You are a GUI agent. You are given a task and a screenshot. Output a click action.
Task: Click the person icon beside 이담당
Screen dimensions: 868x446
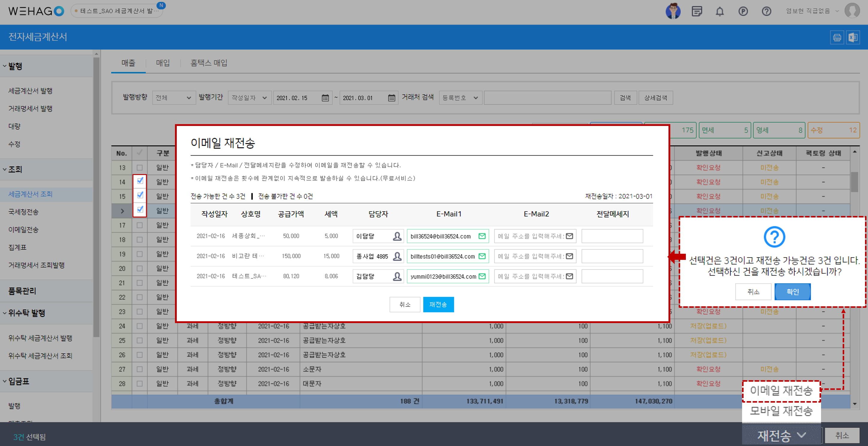point(397,236)
